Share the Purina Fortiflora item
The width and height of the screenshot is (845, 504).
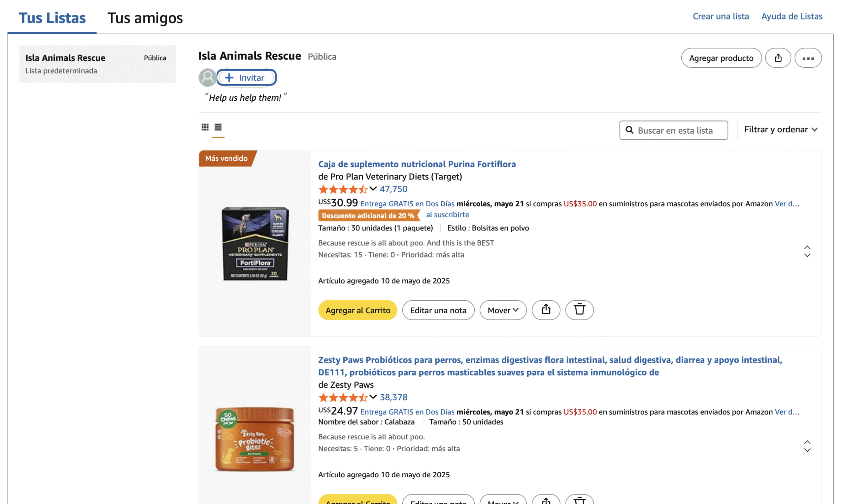click(x=545, y=310)
